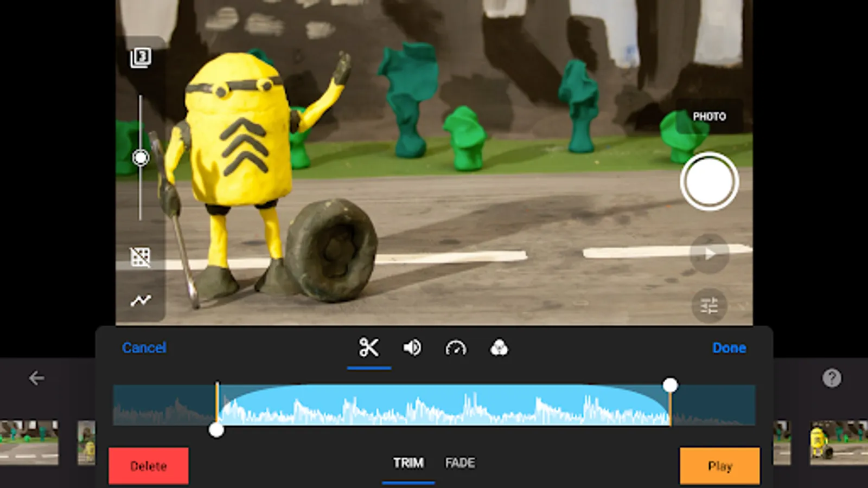Select the scissors trim tool

(368, 348)
